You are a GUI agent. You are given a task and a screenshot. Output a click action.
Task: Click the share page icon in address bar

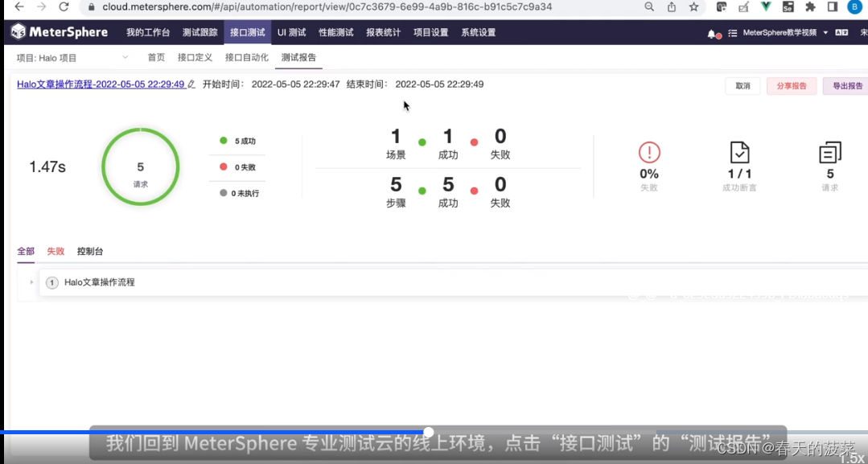672,6
